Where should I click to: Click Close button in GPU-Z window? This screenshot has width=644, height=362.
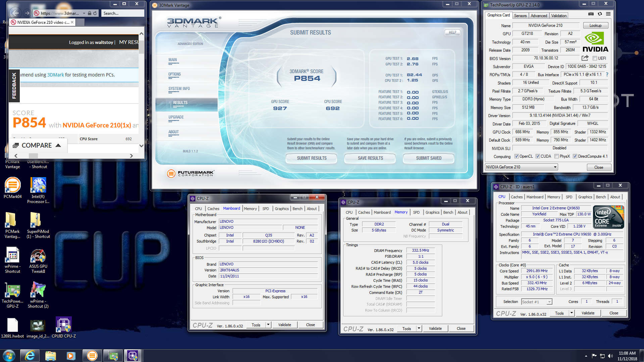coord(598,167)
